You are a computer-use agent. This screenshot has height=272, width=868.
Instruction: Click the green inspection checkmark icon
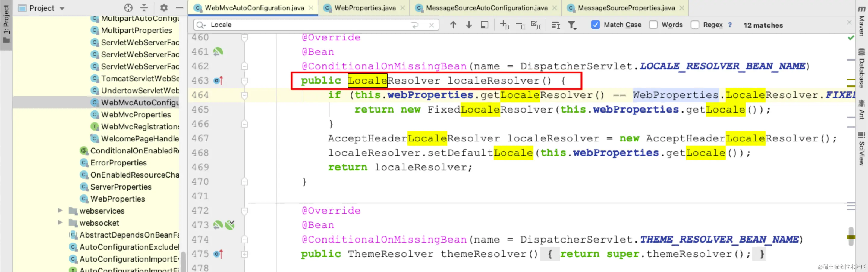[851, 38]
